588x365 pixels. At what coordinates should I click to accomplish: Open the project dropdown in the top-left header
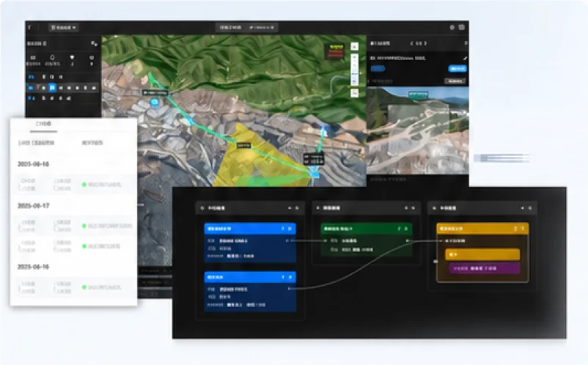[63, 27]
